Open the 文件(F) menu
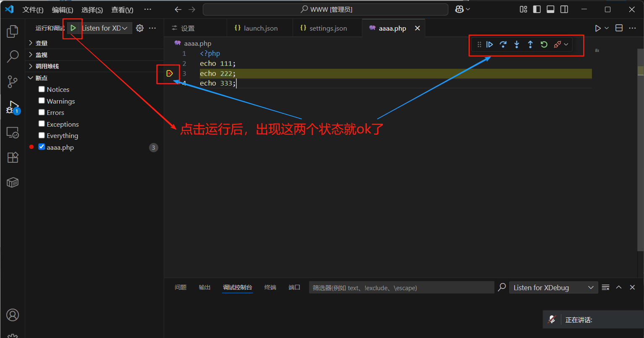The image size is (644, 338). pos(33,10)
